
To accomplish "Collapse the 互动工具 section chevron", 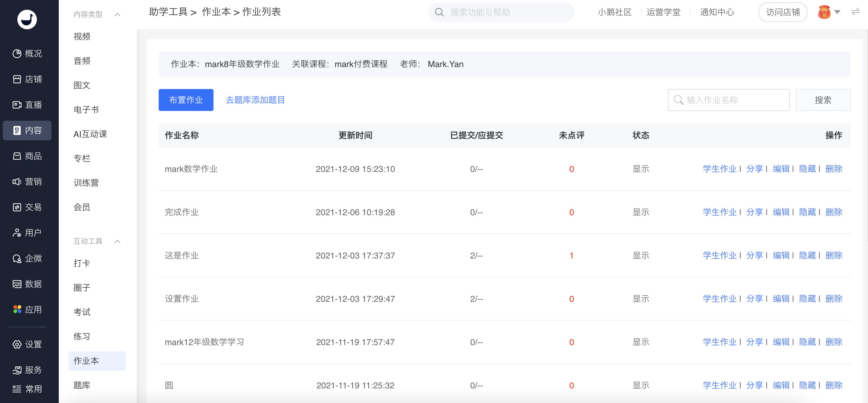I will pyautogui.click(x=117, y=241).
